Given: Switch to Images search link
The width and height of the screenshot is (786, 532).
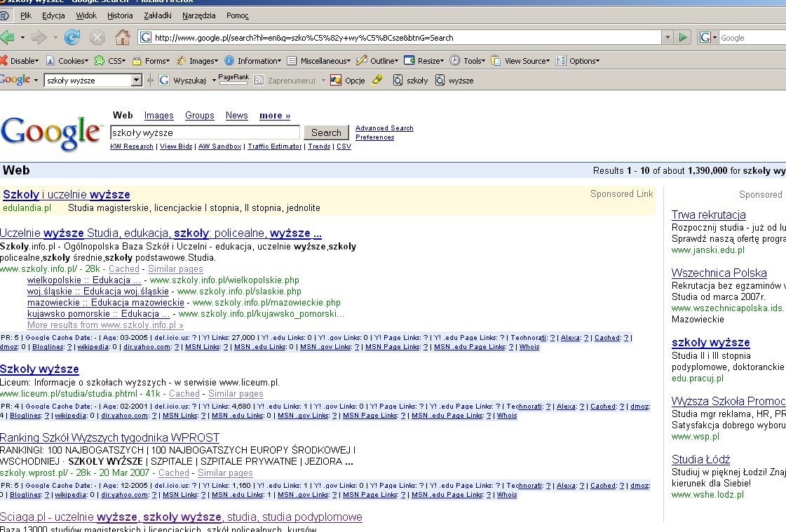Looking at the screenshot, I should coord(159,116).
